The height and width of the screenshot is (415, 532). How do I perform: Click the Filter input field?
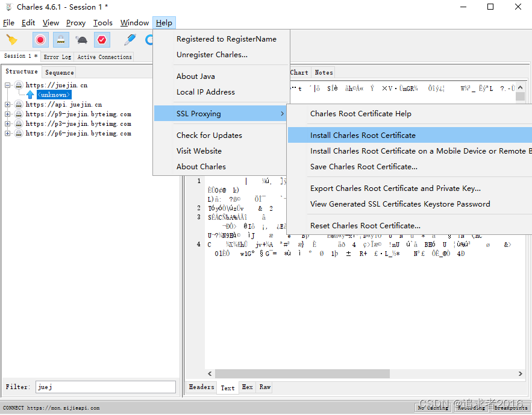[x=105, y=387]
